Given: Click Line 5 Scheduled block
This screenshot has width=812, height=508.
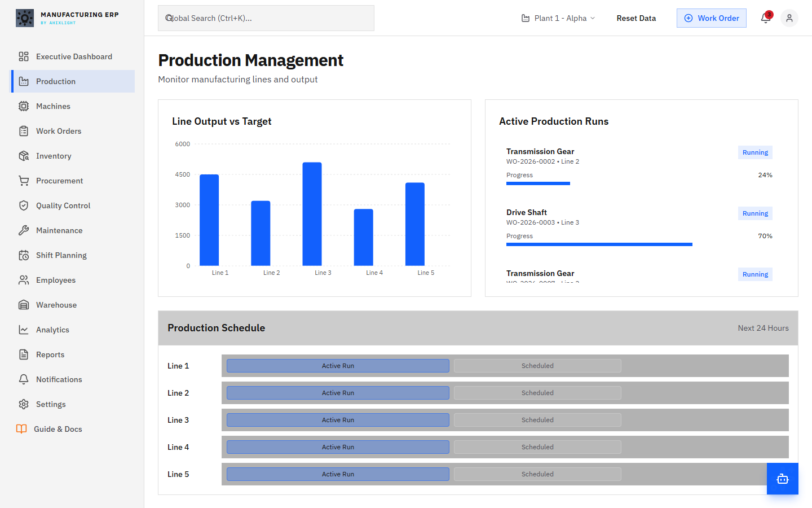Looking at the screenshot, I should pyautogui.click(x=537, y=474).
